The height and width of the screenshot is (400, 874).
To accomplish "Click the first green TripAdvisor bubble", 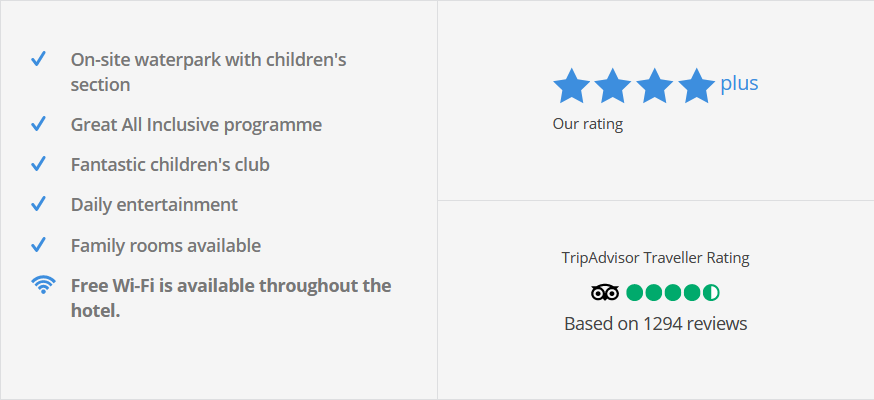I will (635, 293).
